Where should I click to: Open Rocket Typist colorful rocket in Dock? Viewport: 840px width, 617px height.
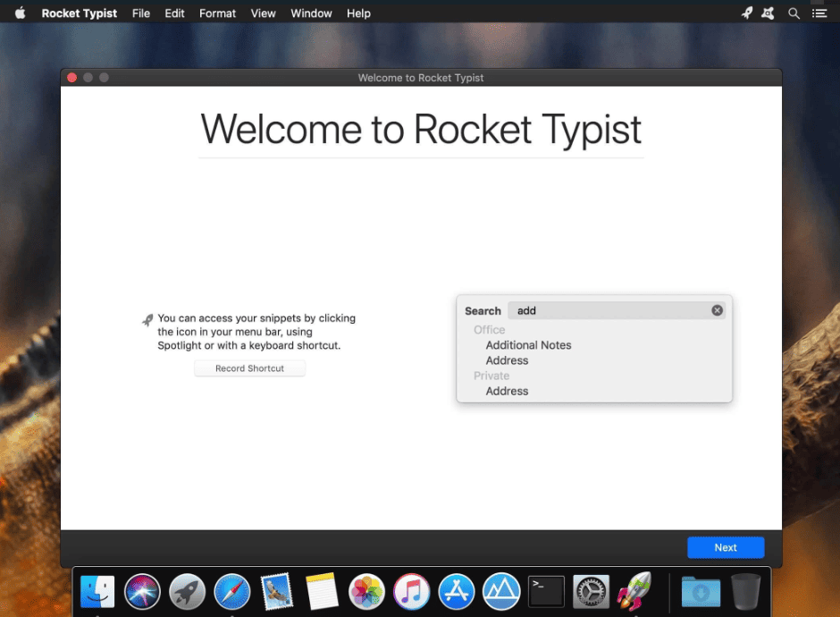coord(635,591)
